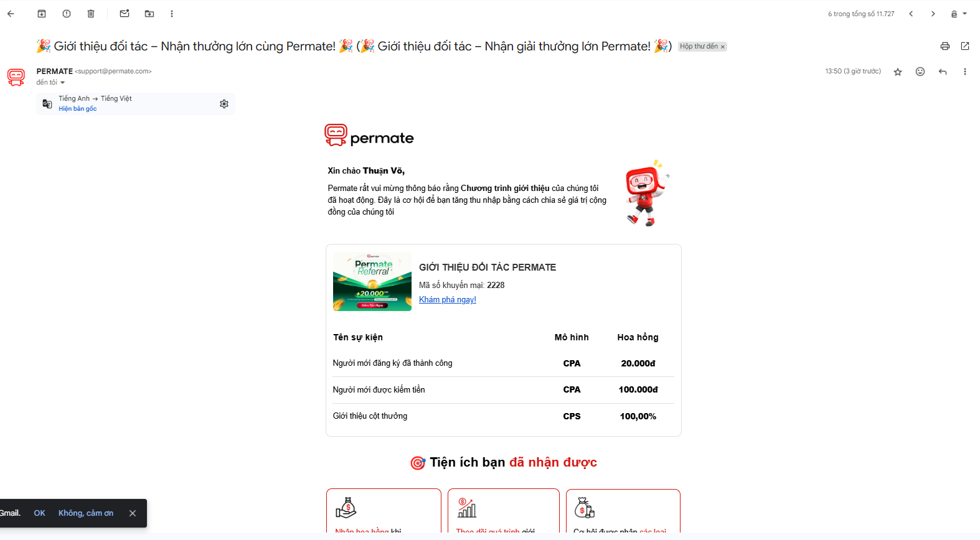Dismiss the Gmail notification popup
The width and height of the screenshot is (980, 540).
(133, 513)
